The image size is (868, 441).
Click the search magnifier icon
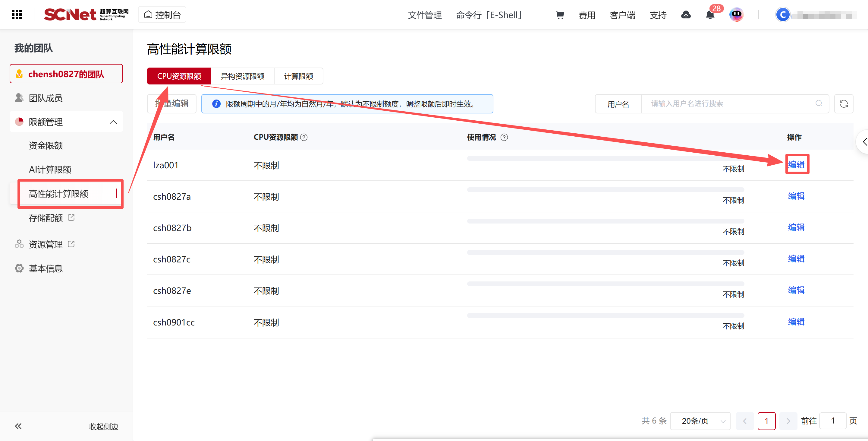(819, 103)
